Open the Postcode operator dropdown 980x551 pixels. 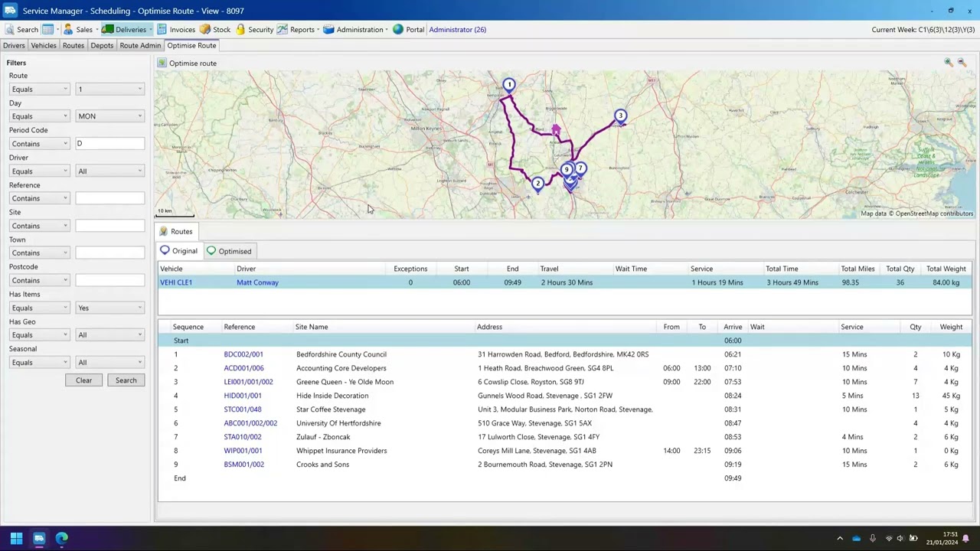tap(39, 280)
